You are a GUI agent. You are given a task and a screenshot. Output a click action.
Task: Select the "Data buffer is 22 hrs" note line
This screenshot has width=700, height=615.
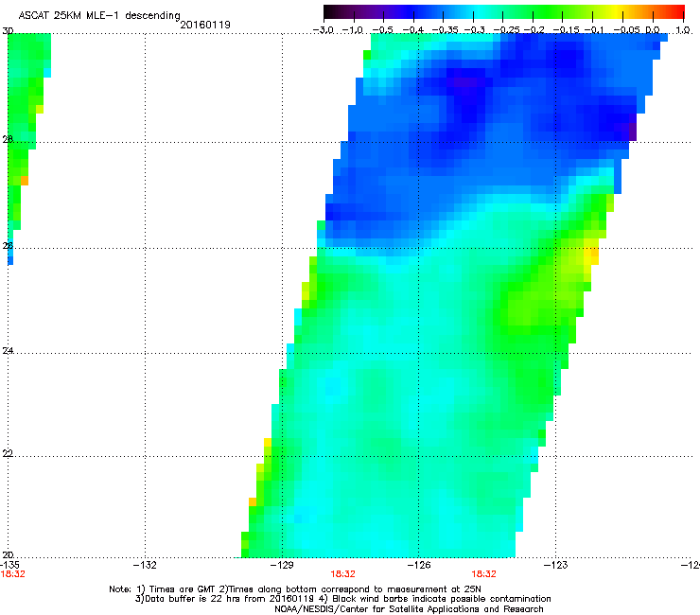pos(343,599)
